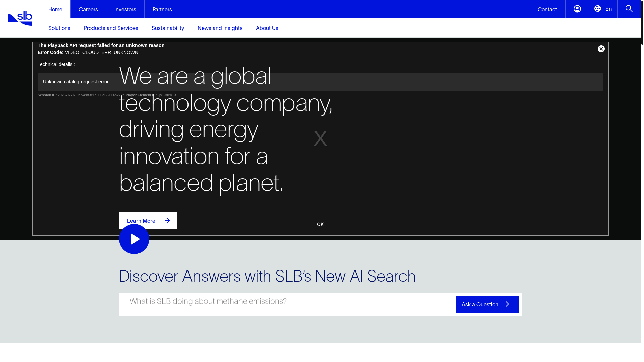Click the VIDEO_CLOUD_ERR_UNKNOWN error code text
Image resolution: width=644 pixels, height=362 pixels.
coord(102,52)
